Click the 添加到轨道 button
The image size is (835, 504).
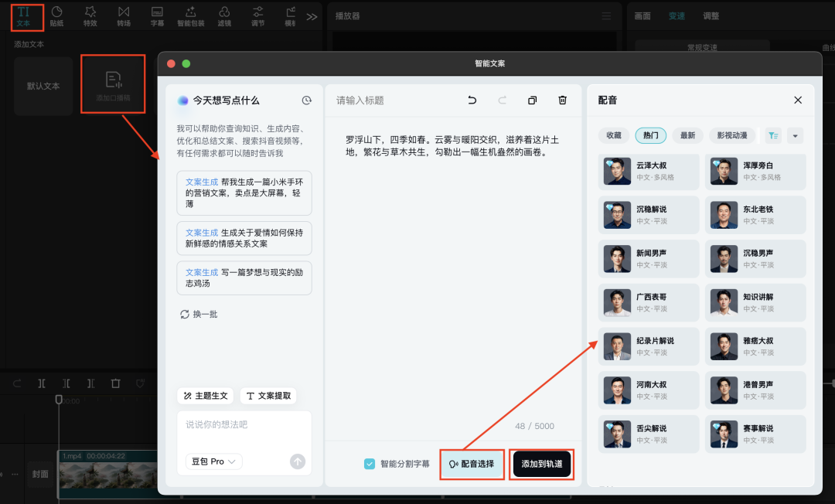(541, 465)
